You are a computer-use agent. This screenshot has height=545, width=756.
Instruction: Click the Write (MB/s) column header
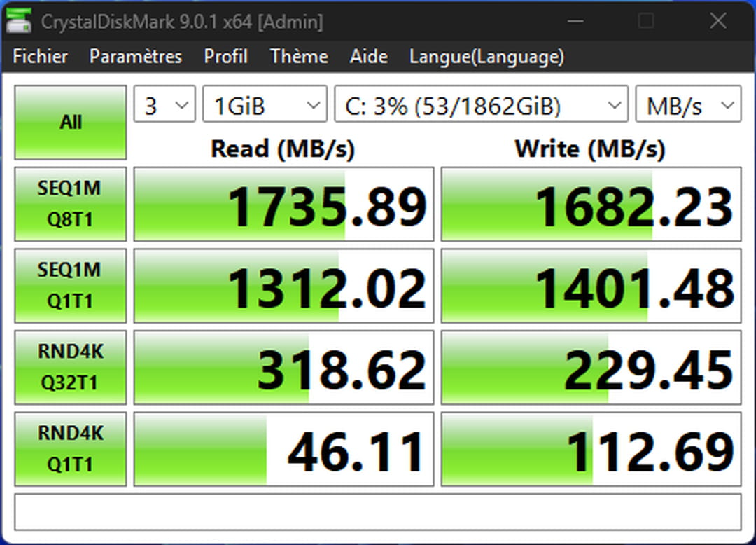(x=590, y=149)
